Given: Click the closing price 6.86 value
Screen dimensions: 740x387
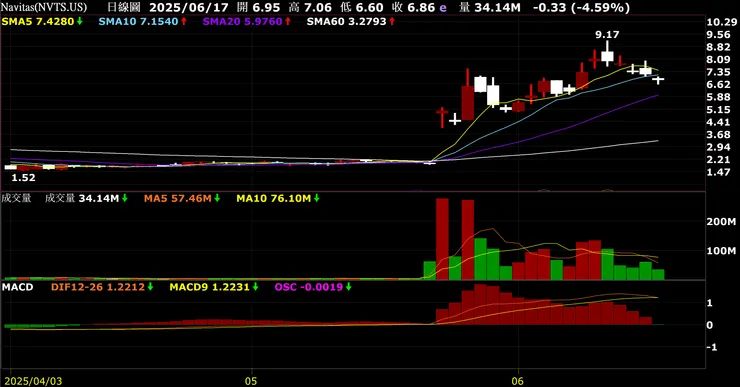Looking at the screenshot, I should pos(420,8).
